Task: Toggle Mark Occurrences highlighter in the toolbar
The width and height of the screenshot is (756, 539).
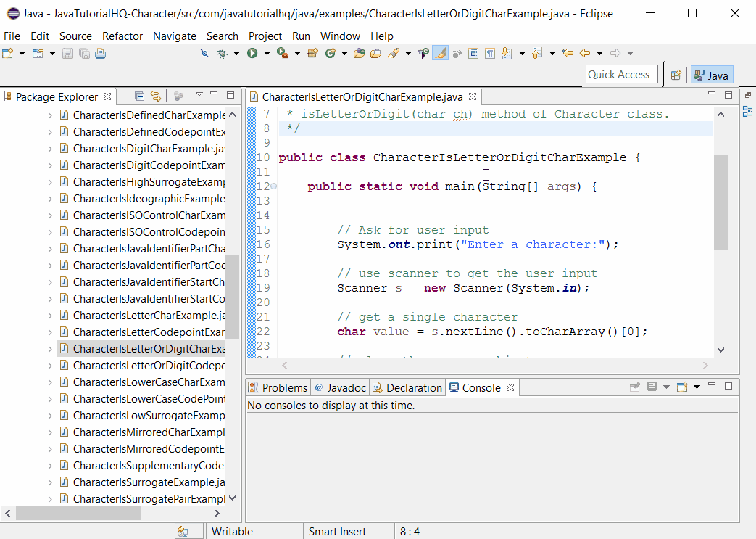Action: pos(440,52)
